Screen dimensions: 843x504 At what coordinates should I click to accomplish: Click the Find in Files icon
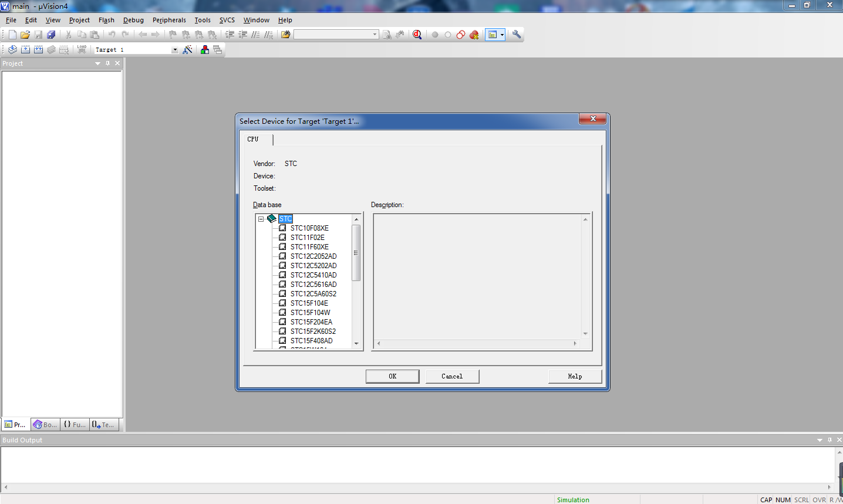(x=387, y=35)
